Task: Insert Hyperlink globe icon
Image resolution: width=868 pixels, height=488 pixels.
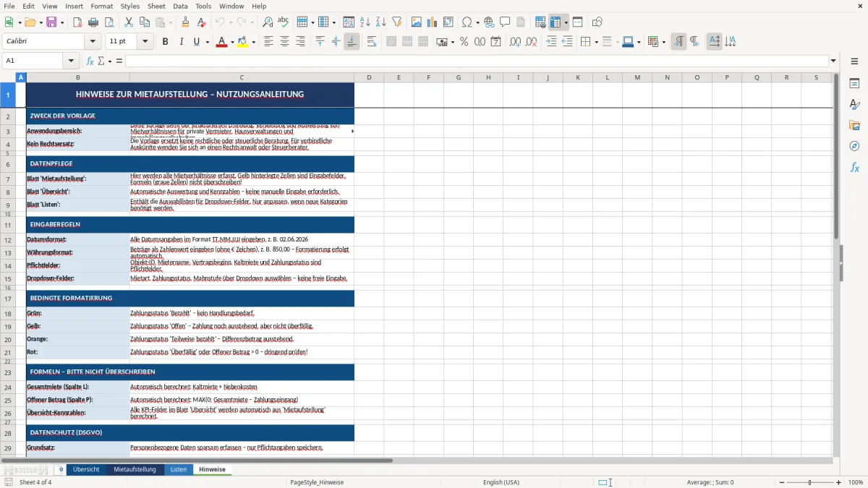Action: pos(489,22)
